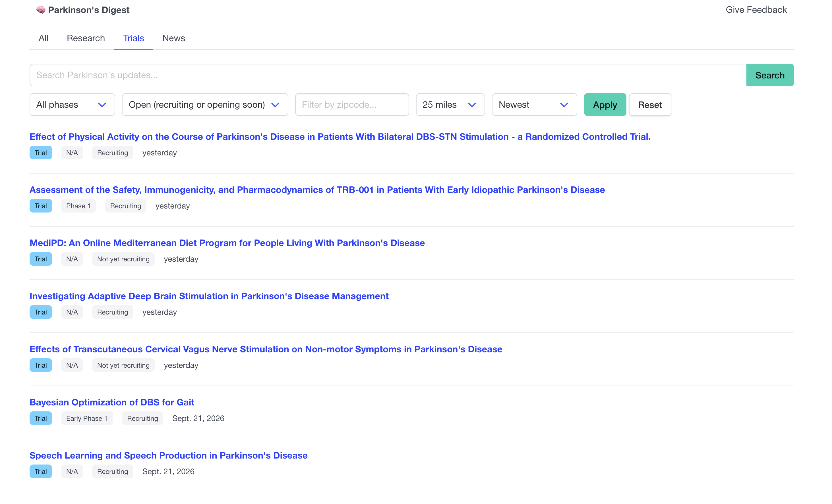Focus the Search Parkinson's updates field
Viewport: 832px width, 504px height.
tap(388, 75)
